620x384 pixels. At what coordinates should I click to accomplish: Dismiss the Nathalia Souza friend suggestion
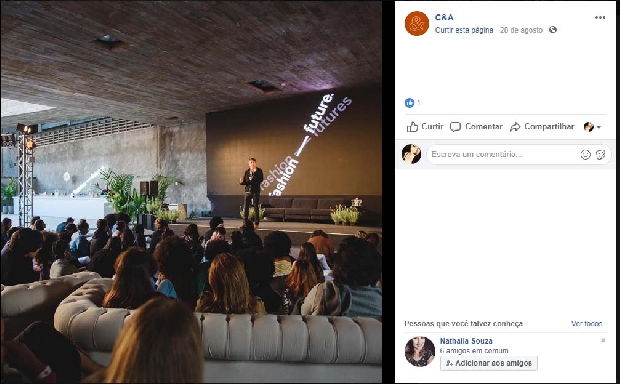coord(603,340)
